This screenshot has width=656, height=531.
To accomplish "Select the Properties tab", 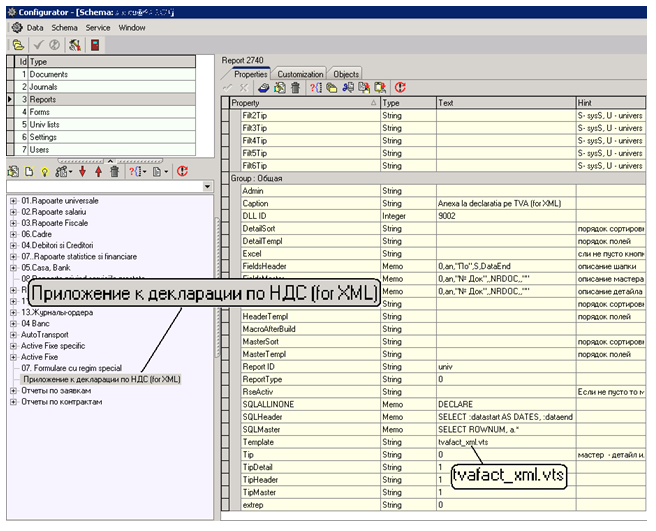I will [250, 74].
